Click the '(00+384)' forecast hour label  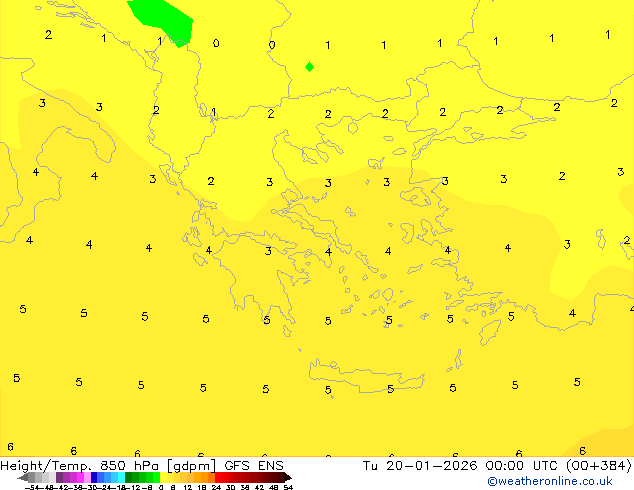point(598,466)
